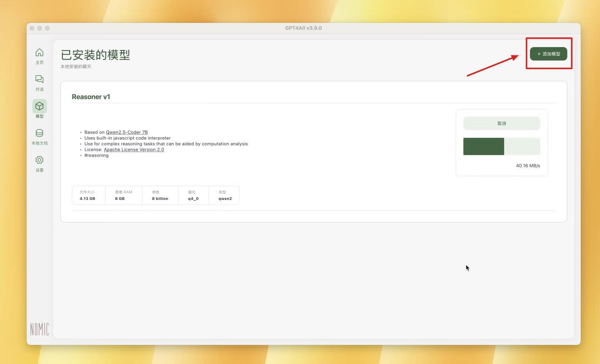This screenshot has width=600, height=364.
Task: Click the q4_0 quantization value
Action: [193, 199]
